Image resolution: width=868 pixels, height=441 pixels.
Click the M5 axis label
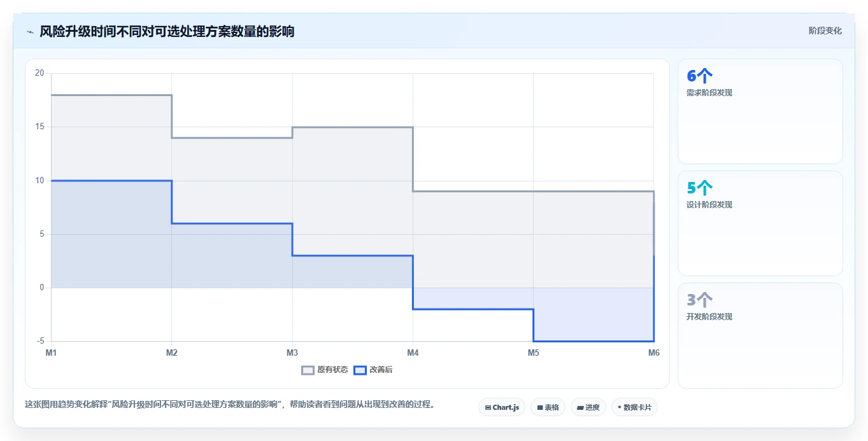(533, 352)
